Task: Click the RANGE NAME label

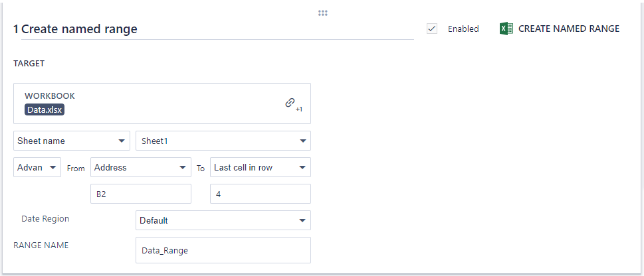Action: [x=41, y=245]
